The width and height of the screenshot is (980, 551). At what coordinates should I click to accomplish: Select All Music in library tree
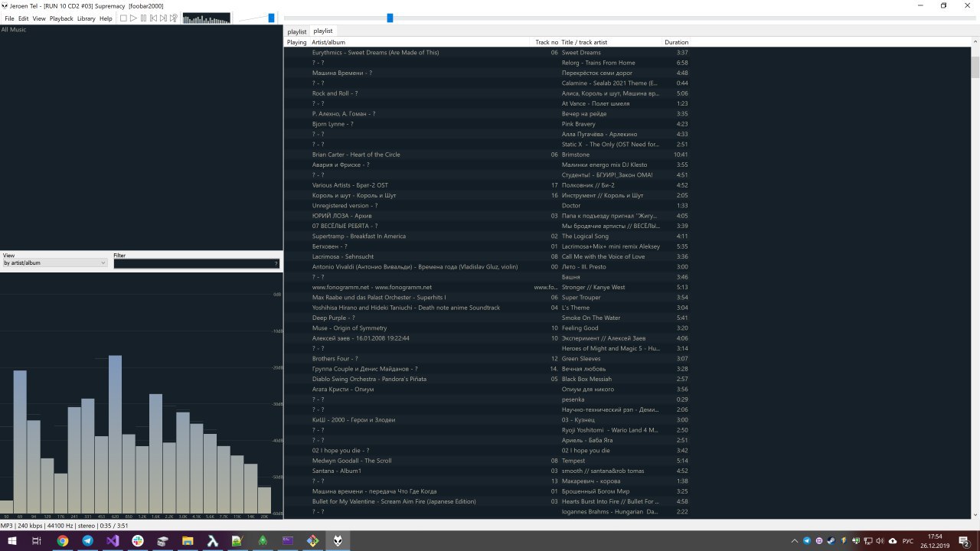coord(14,30)
